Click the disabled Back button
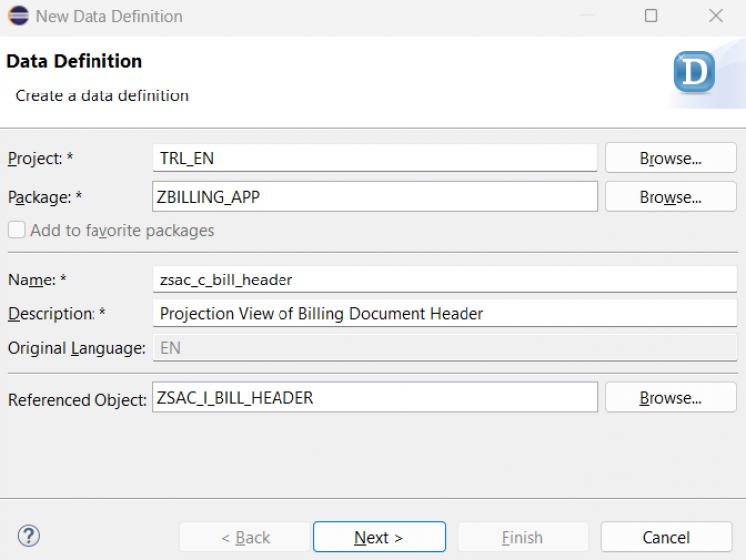The height and width of the screenshot is (560, 746). pos(245,537)
